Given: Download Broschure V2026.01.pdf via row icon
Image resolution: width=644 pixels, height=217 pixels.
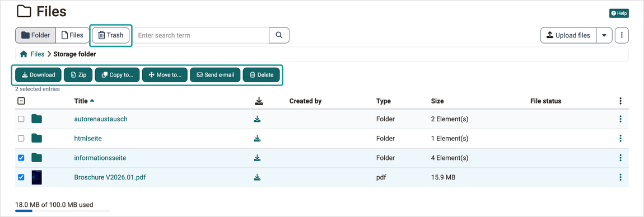Looking at the screenshot, I should point(257,177).
